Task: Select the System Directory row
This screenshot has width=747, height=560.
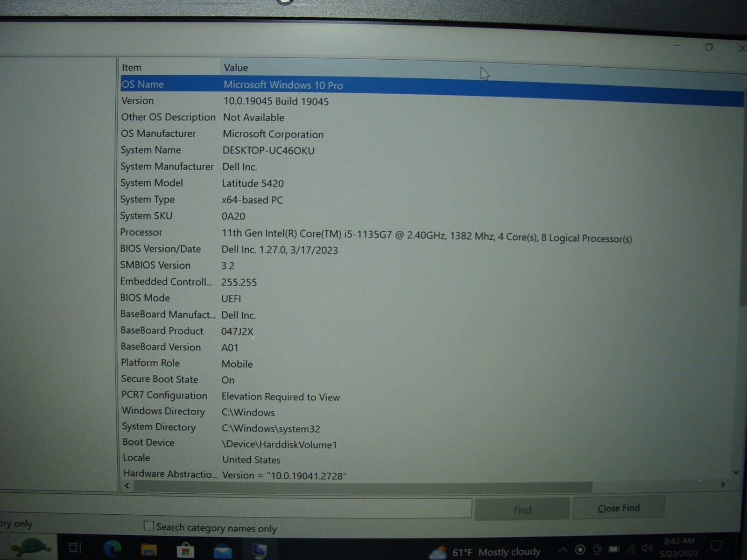Action: (x=432, y=428)
